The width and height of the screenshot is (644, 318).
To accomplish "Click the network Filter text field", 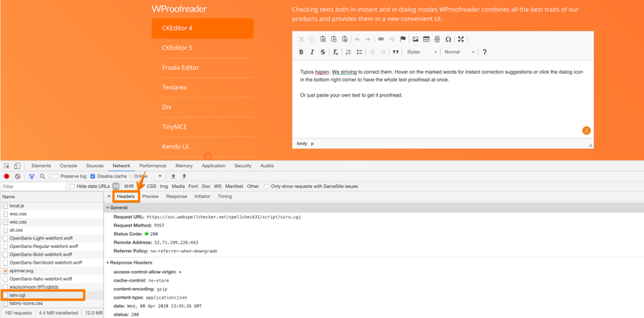I will (32, 187).
